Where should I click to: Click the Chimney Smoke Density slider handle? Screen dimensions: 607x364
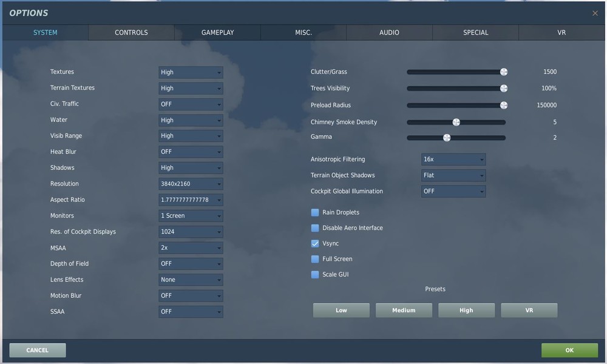click(456, 122)
